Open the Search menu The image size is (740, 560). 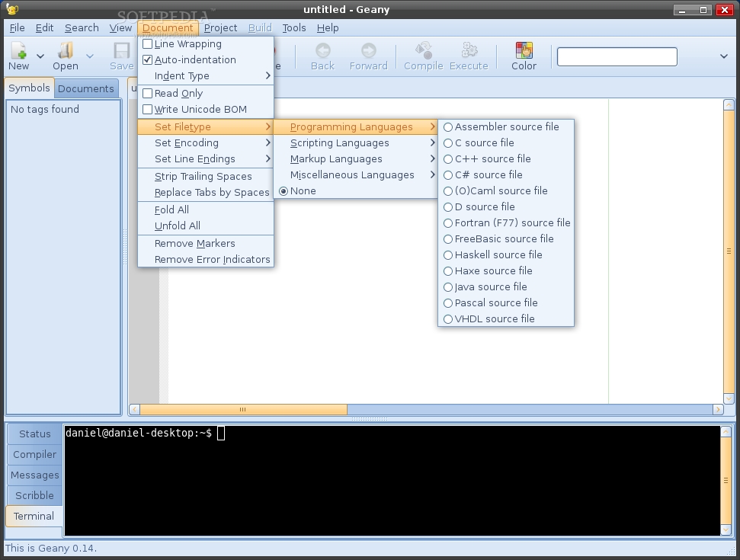(82, 28)
